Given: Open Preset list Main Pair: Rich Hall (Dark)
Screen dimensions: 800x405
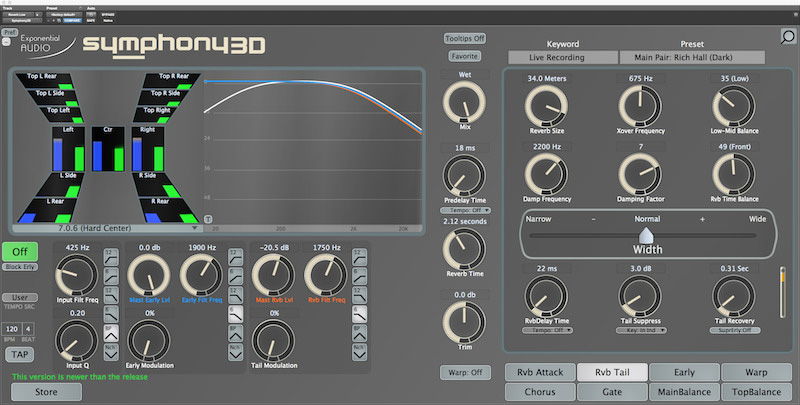Looking at the screenshot, I should tap(692, 57).
